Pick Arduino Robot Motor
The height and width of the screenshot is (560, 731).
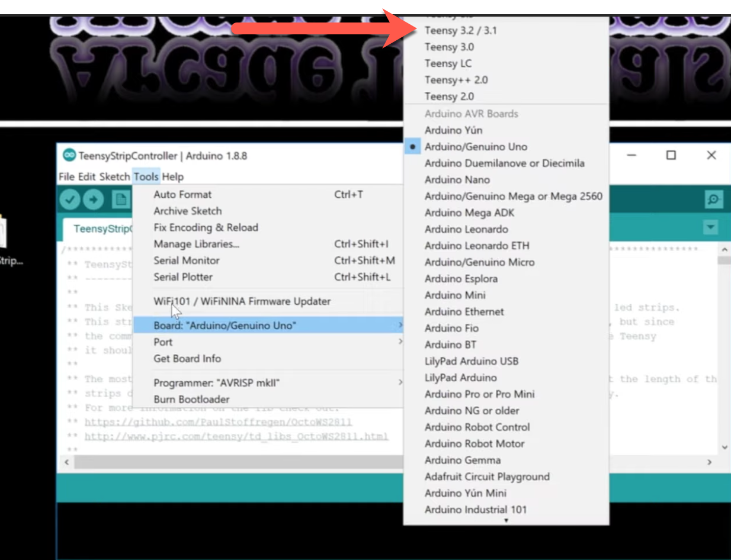point(506,444)
